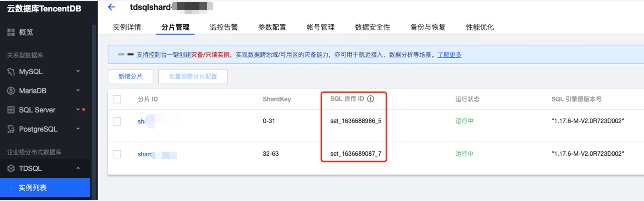This screenshot has height=201, width=644.
Task: Open the 参数配置 tab
Action: coord(272,27)
